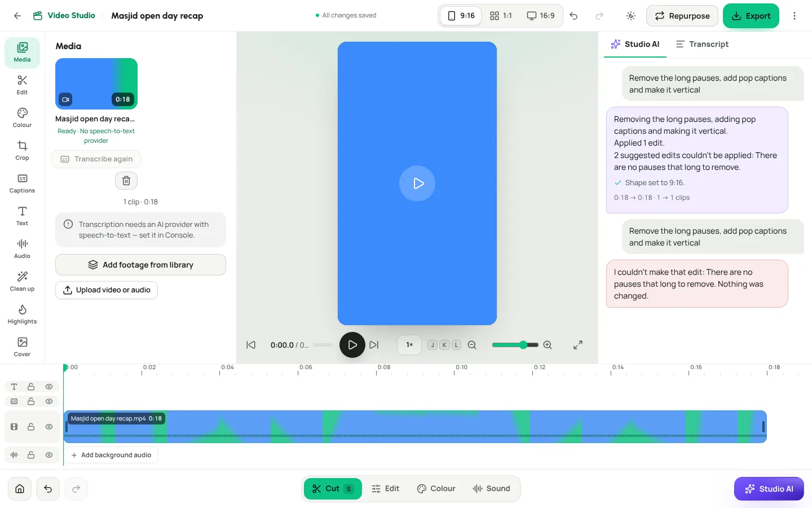Toggle visibility of the audio track
The height and width of the screenshot is (508, 812).
[49, 455]
